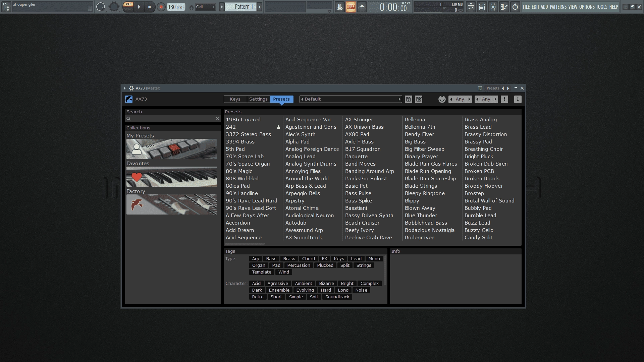Toggle the metronome icon
644x362 pixels.
(x=339, y=7)
